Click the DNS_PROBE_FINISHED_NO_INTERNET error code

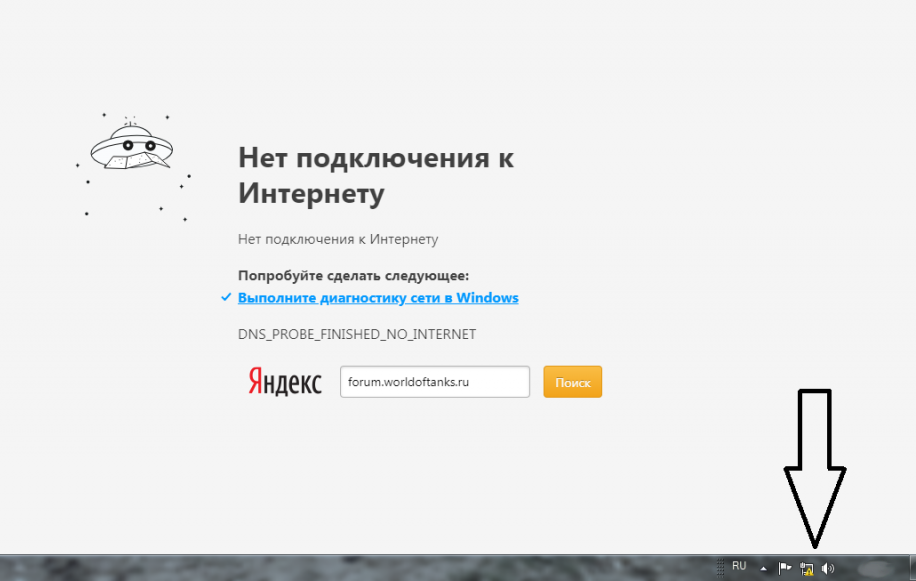[x=357, y=334]
